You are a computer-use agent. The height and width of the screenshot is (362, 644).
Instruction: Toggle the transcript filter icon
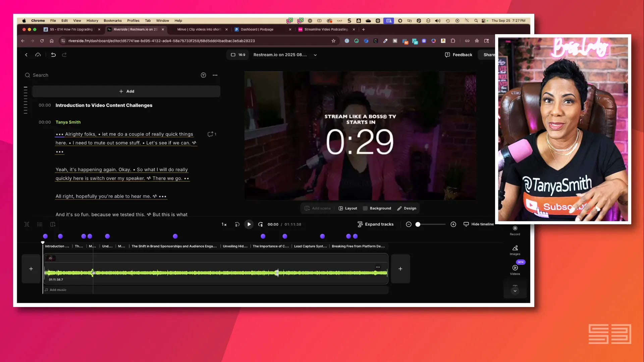coord(203,75)
